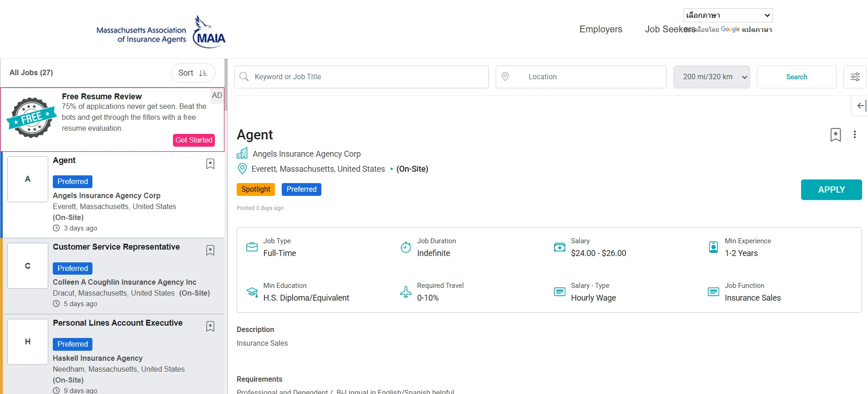Click the Preferred badge on Agent card
The width and height of the screenshot is (868, 394).
coord(73,182)
